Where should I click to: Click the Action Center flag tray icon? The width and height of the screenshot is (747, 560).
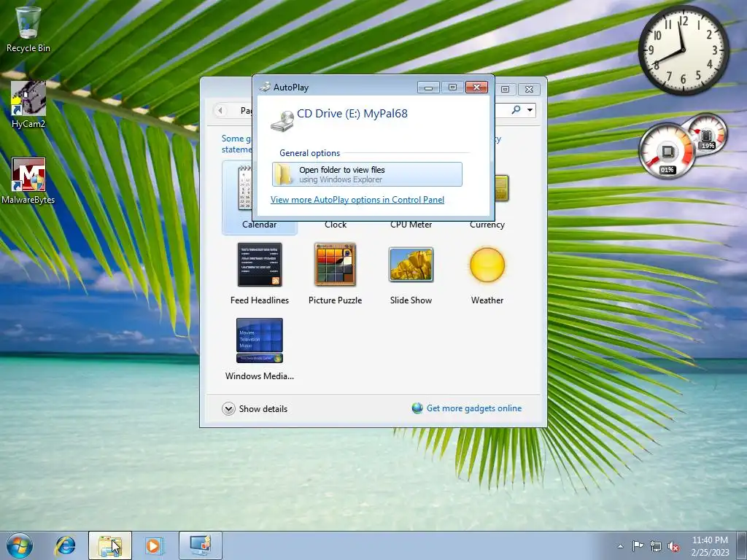click(638, 546)
